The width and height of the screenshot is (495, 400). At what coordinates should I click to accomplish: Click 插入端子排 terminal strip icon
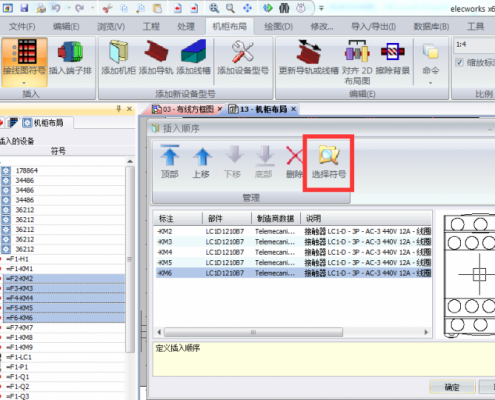(x=70, y=52)
